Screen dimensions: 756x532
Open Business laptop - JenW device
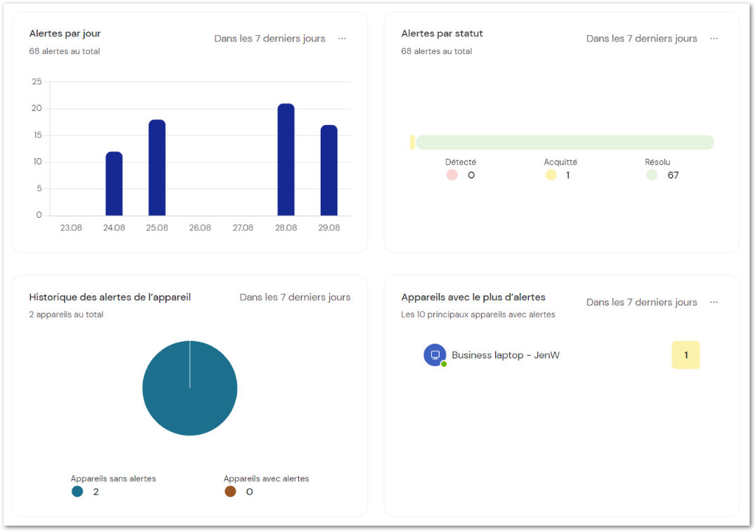click(505, 355)
